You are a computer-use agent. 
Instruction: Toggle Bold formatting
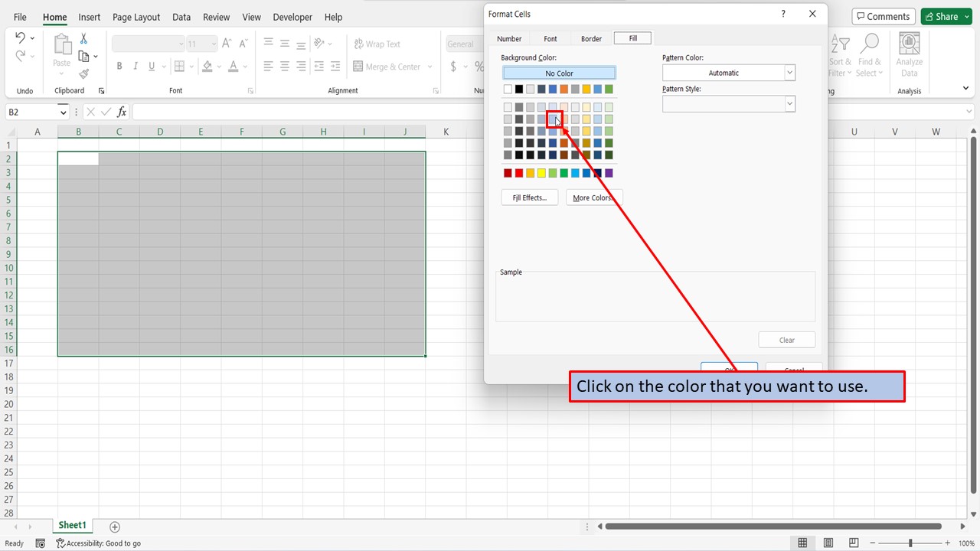119,67
